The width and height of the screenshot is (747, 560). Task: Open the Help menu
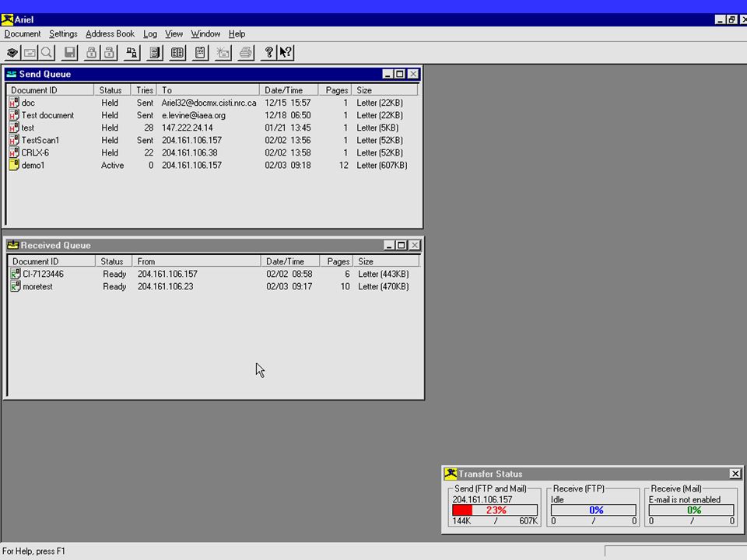pos(237,33)
